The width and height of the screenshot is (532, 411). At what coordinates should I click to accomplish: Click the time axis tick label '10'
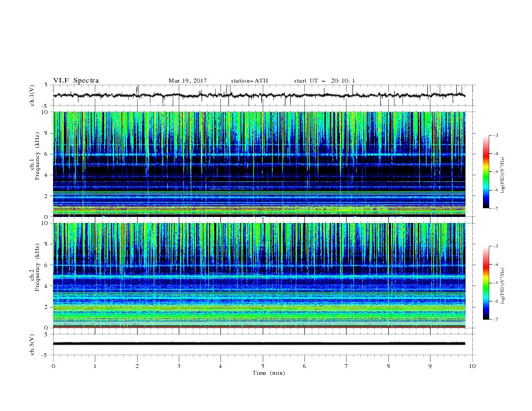472,366
